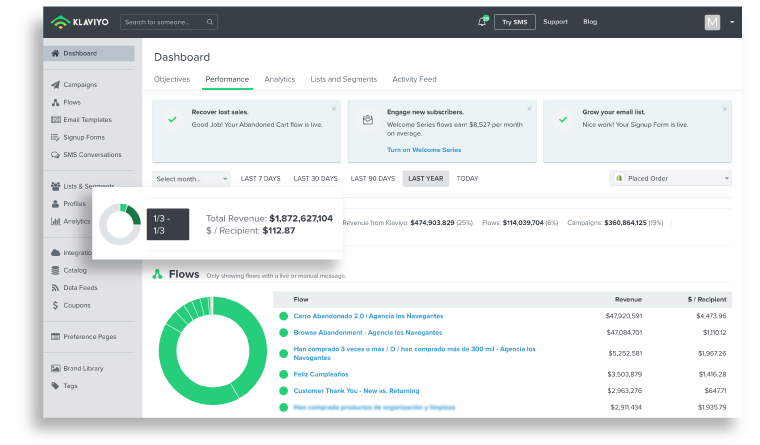Image resolution: width=760 pixels, height=445 pixels.
Task: Dismiss the Recover lost sales card
Action: (334, 109)
